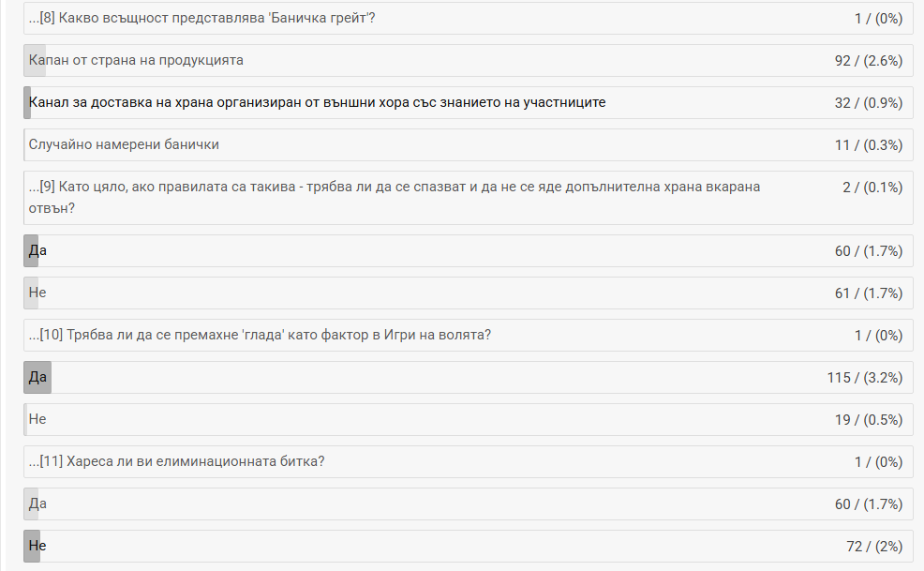Choose 'Да' under question 9
924x571 pixels.
[x=38, y=250]
